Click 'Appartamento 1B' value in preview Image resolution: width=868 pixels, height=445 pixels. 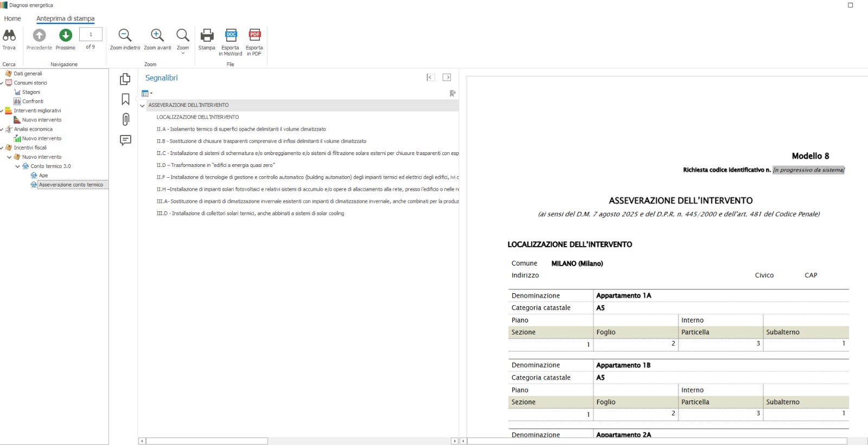623,365
